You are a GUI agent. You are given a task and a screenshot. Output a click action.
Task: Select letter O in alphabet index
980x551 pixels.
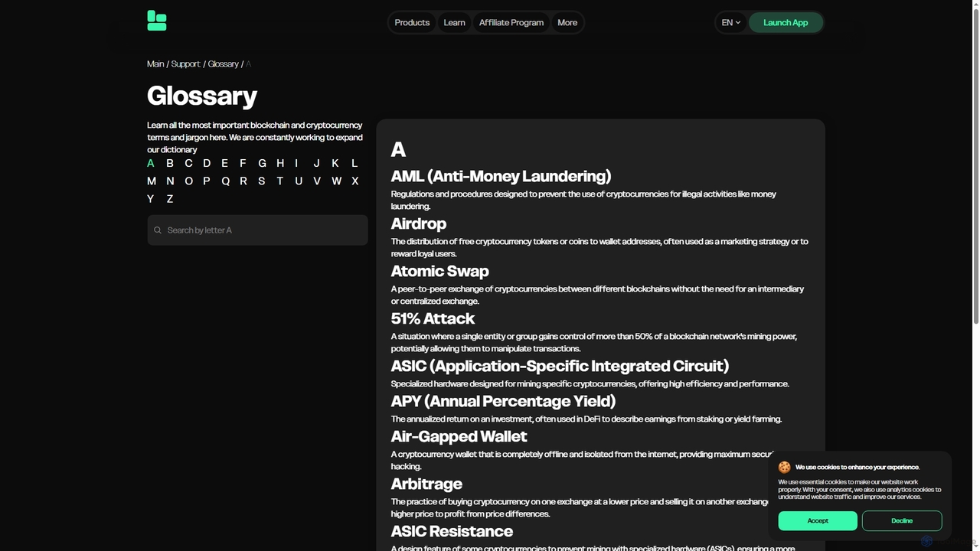[188, 181]
